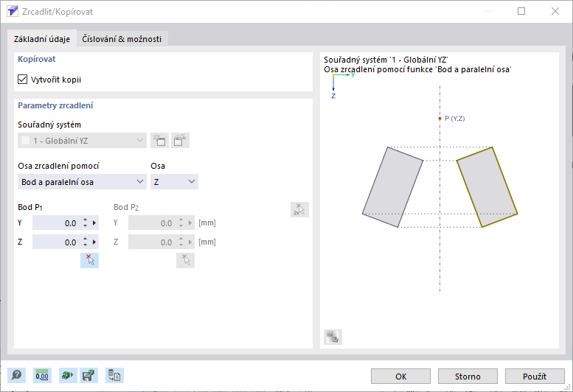Click the green arrow icon in bottom toolbar

click(x=67, y=376)
